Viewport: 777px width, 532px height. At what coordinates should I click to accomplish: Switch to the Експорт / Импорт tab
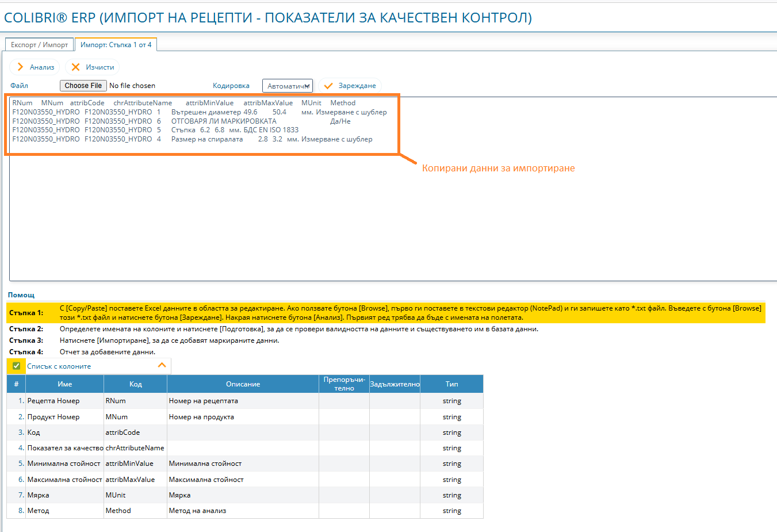[x=39, y=44]
